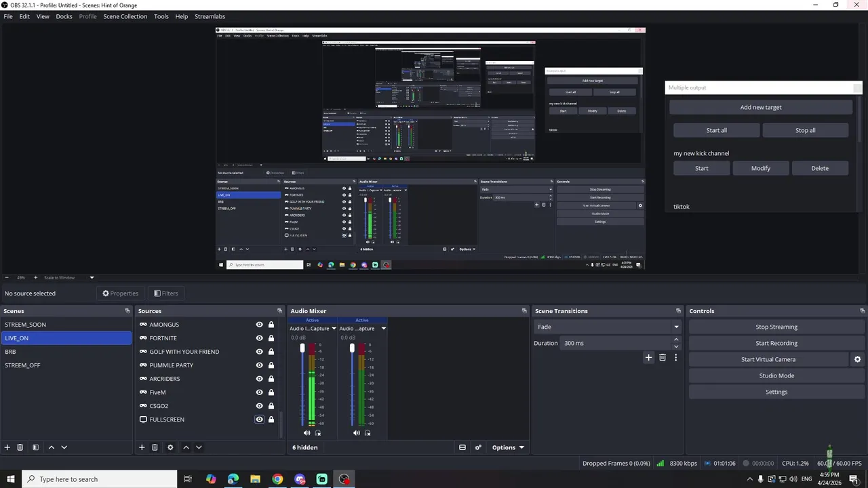
Task: Remove selected scene with trash icon
Action: 20,447
